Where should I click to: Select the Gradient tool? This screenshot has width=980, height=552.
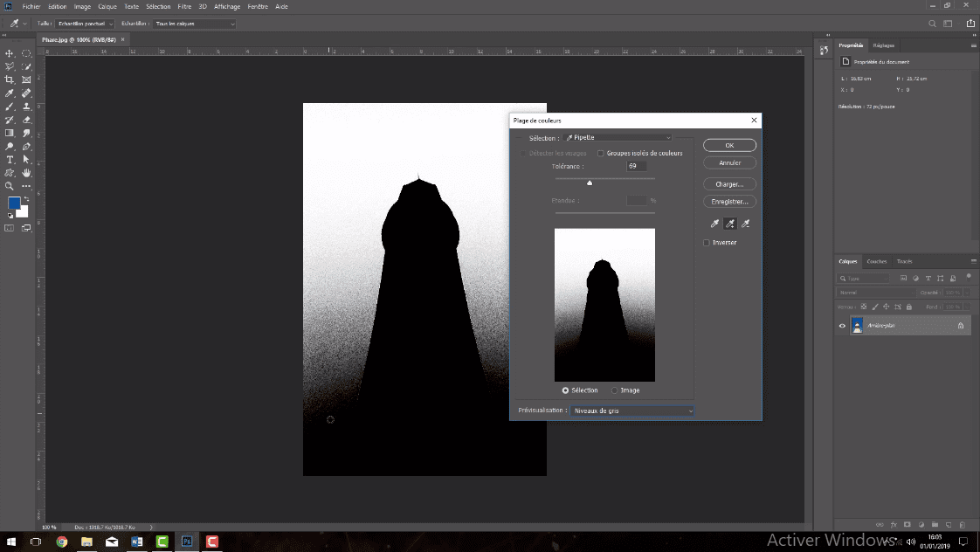(x=10, y=133)
